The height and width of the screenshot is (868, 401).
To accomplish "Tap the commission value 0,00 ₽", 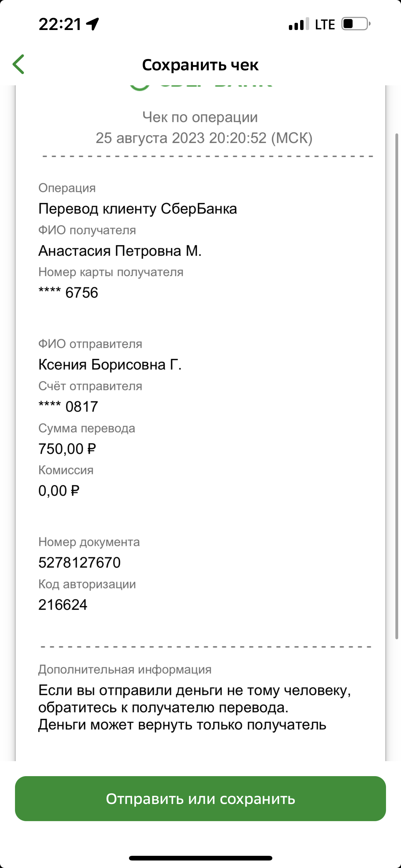I will (x=59, y=491).
